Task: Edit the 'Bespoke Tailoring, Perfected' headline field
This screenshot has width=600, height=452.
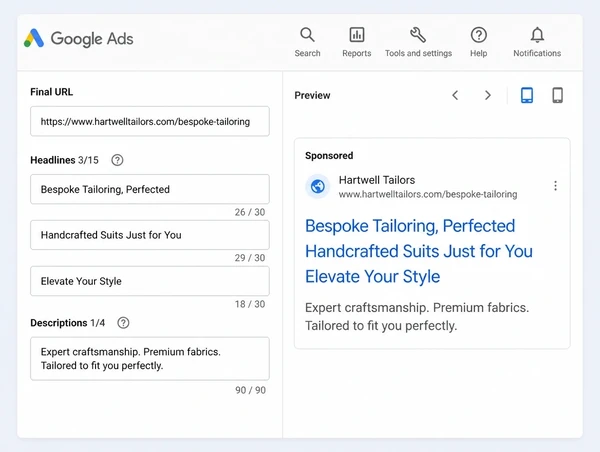Action: pos(150,189)
